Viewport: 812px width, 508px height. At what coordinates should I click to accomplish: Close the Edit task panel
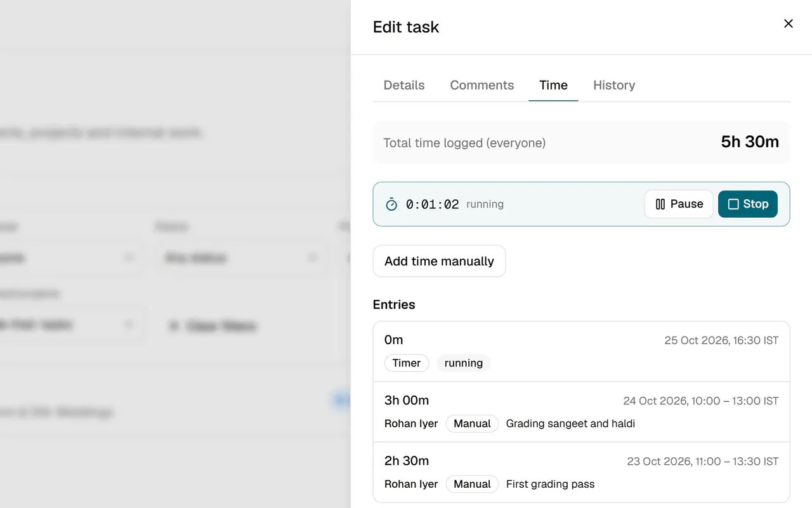click(x=789, y=23)
